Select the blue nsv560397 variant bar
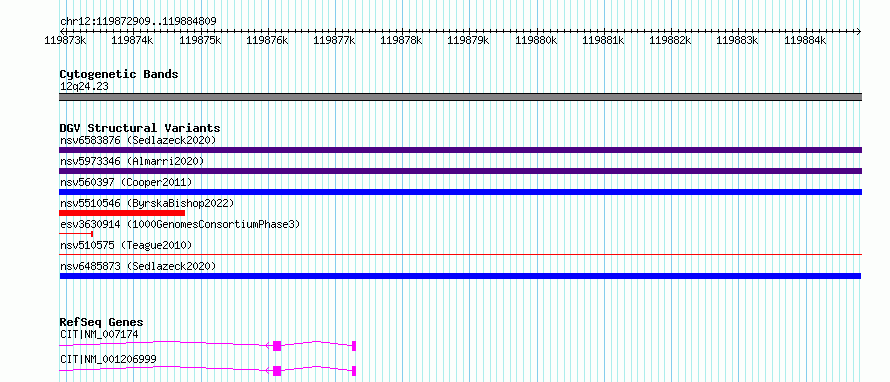Viewport: 890px width, 382px height. pyautogui.click(x=460, y=192)
